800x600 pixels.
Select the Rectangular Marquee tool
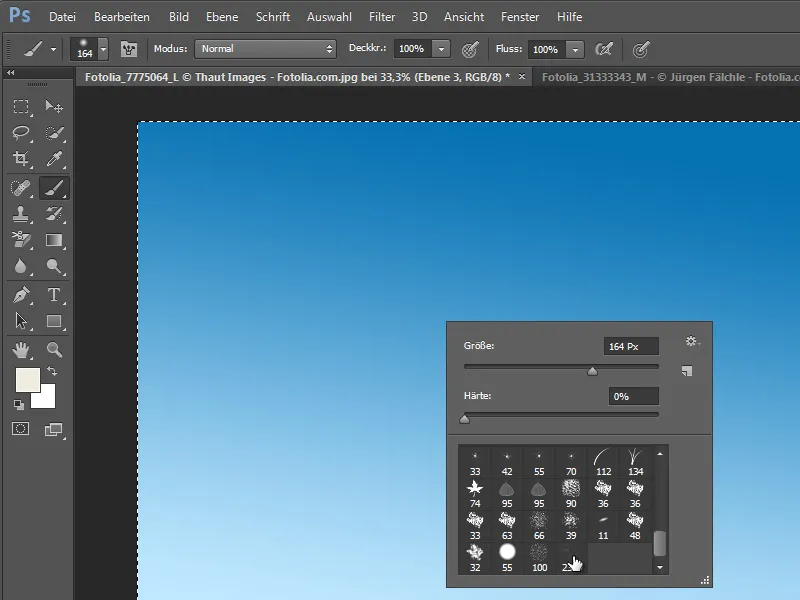pos(21,106)
